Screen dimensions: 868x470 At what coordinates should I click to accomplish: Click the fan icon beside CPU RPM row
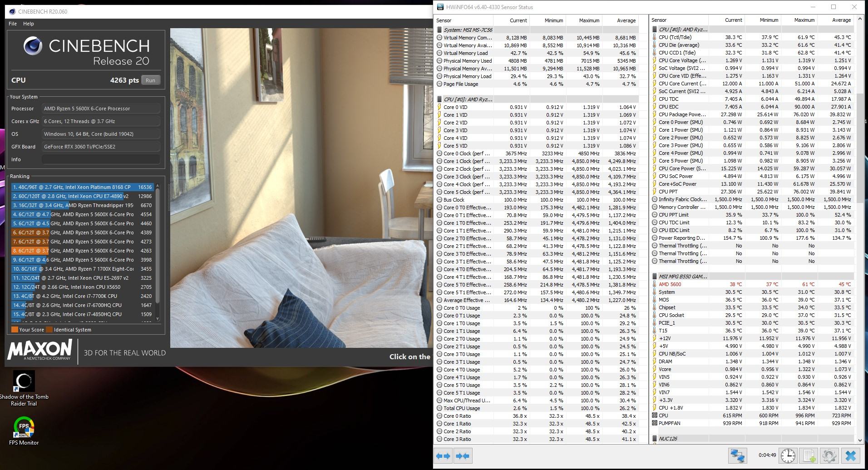coord(655,416)
